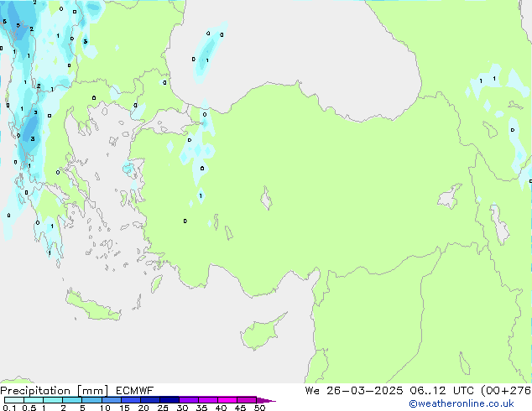Click the "[mm]" unit label
Viewport: 532px width, 411px height.
point(92,391)
